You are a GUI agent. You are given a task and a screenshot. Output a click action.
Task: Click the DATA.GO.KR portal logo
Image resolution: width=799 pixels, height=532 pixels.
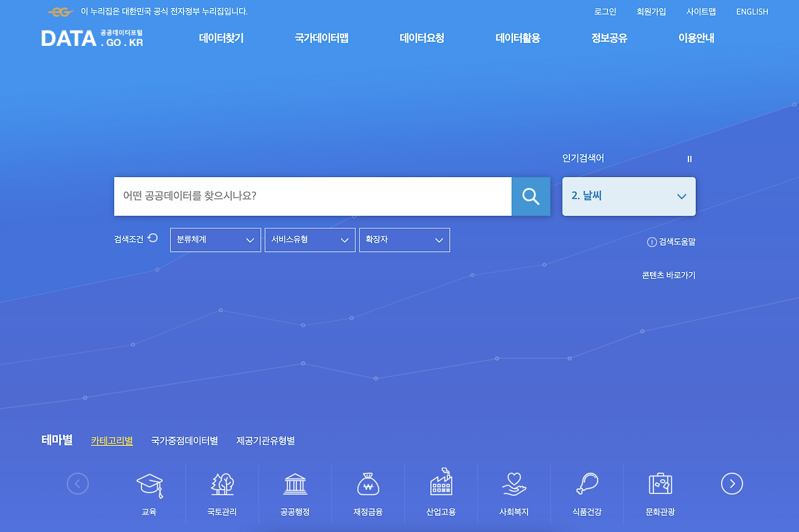coord(92,38)
